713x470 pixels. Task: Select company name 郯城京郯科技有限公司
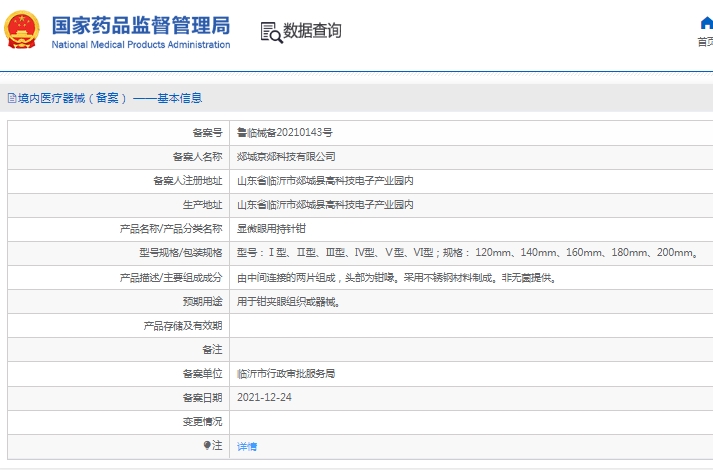286,156
